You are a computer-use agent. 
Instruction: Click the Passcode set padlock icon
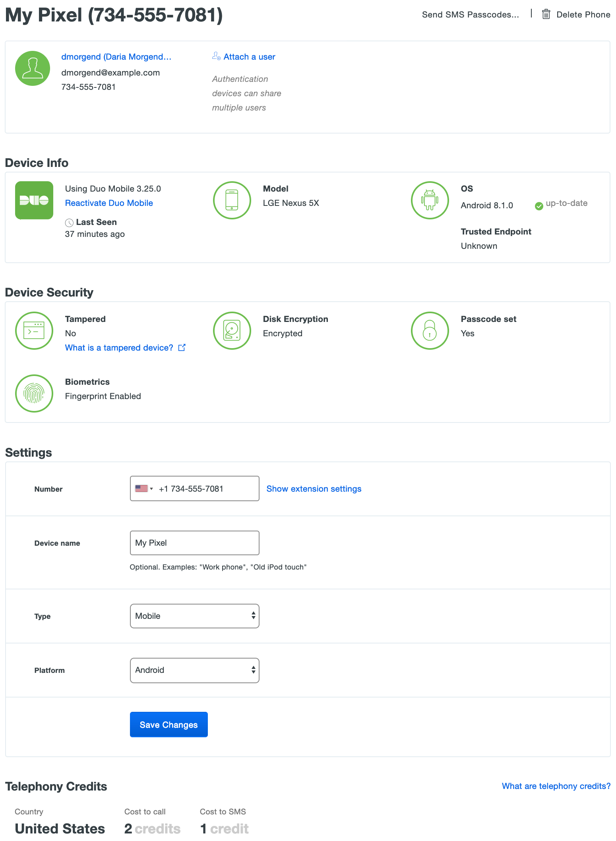(x=430, y=331)
